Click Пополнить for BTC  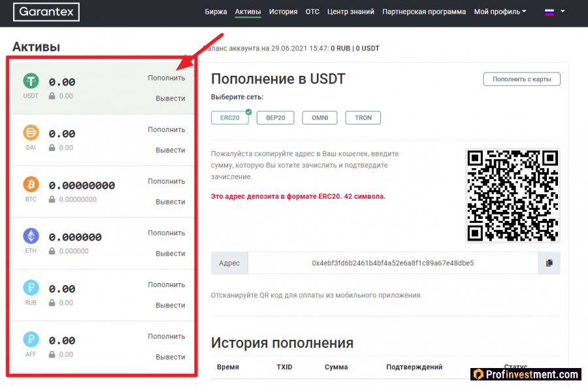(167, 181)
